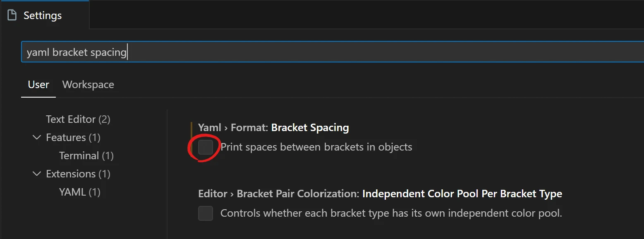Toggle Independent Color Pool Per Bracket Type checkbox
The width and height of the screenshot is (644, 239).
point(206,213)
